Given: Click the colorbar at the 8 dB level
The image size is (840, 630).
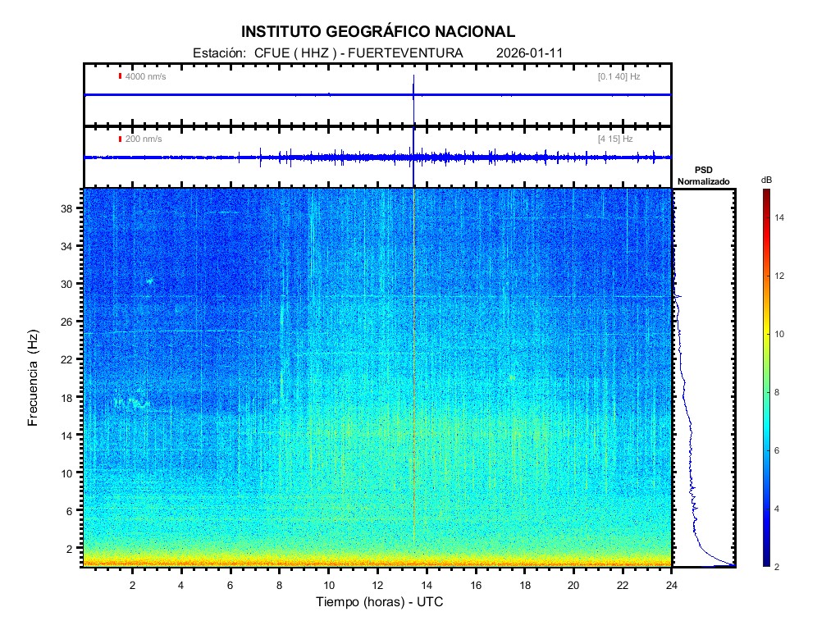Looking at the screenshot, I should (765, 393).
